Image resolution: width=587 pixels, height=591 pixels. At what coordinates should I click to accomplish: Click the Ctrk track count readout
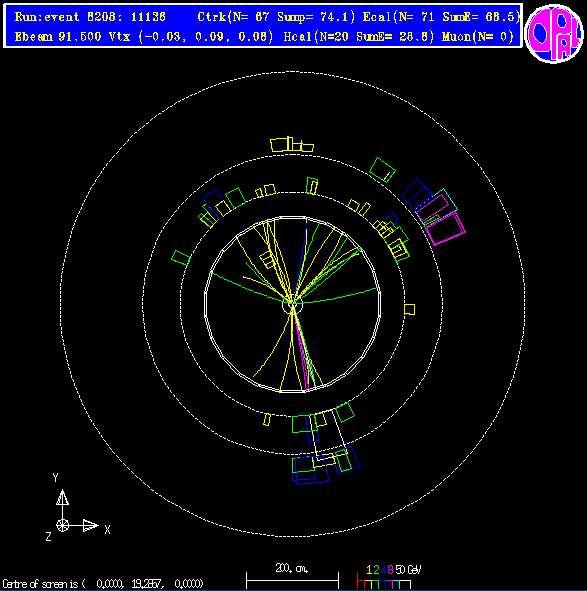coord(277,17)
